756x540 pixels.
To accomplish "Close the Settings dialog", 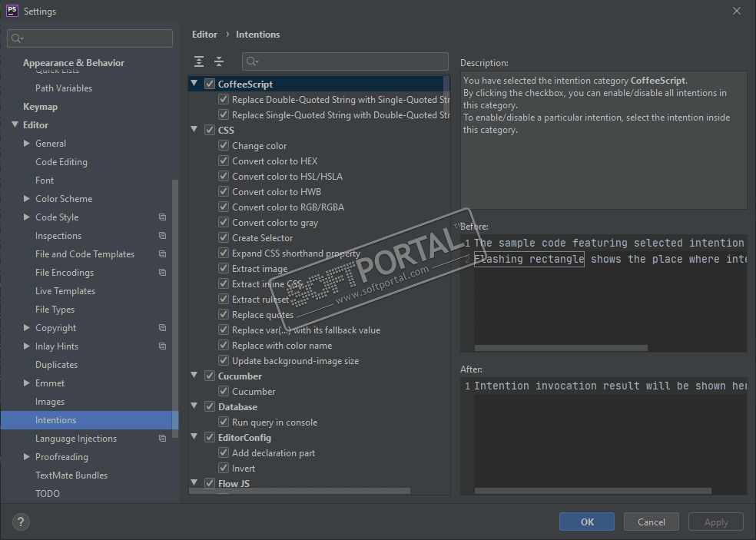I will click(737, 11).
